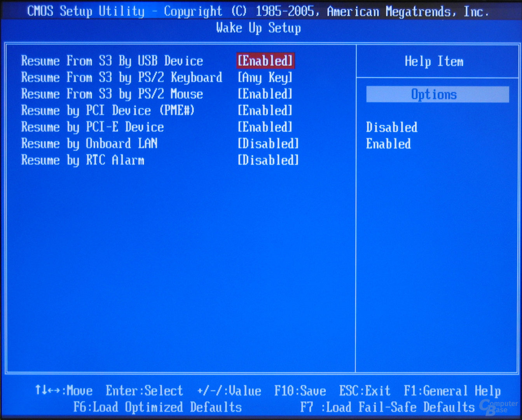Click the CMOS Setup Utility copyright header
The image size is (522, 420).
(258, 11)
